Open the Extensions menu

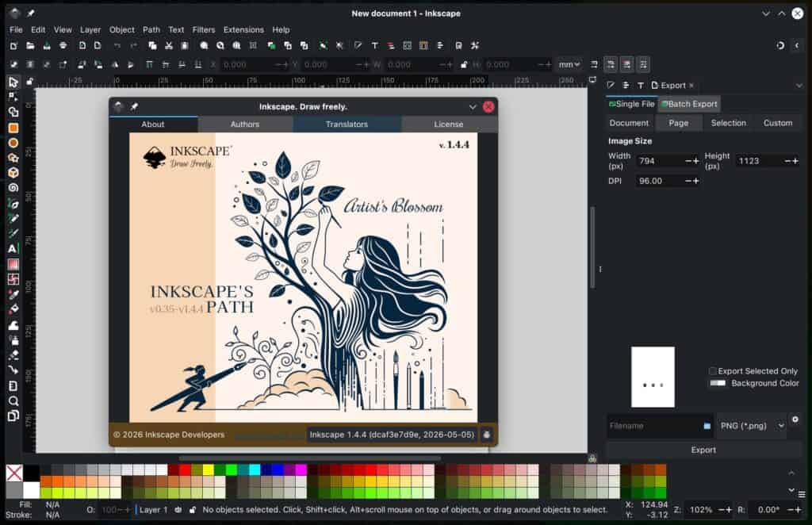(243, 29)
